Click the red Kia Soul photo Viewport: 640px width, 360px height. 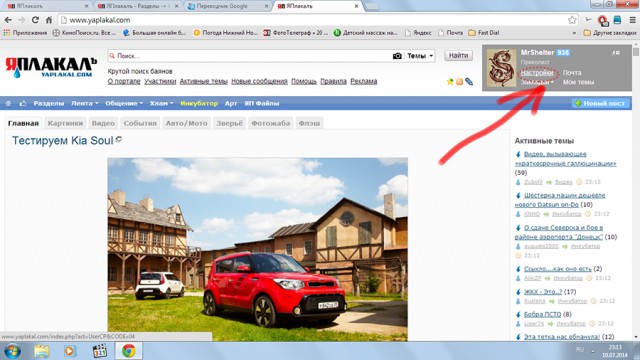click(258, 249)
